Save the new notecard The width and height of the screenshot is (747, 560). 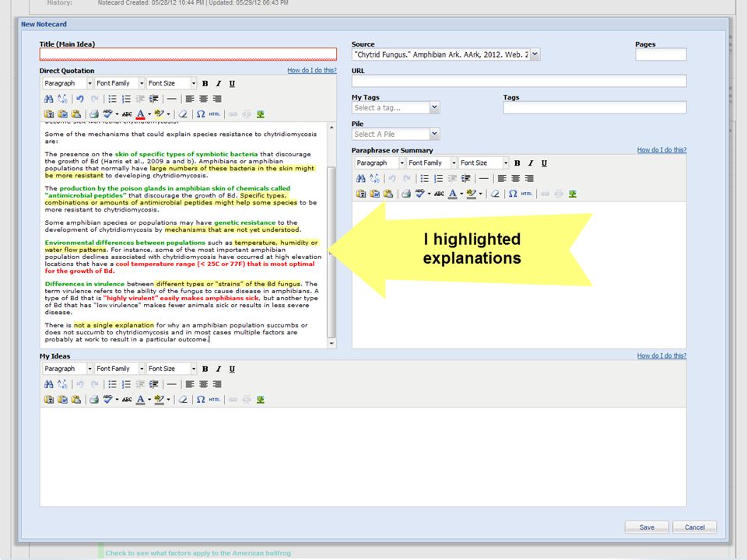tap(647, 527)
